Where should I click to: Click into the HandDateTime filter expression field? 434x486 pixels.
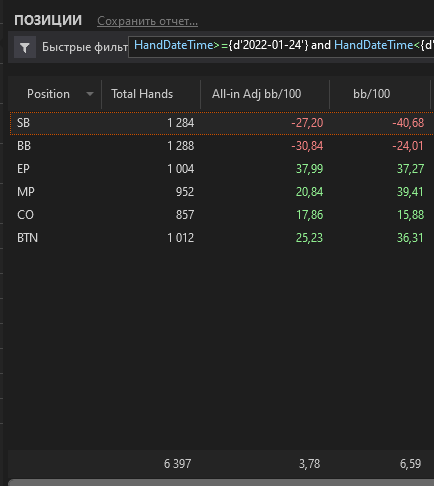(x=281, y=47)
